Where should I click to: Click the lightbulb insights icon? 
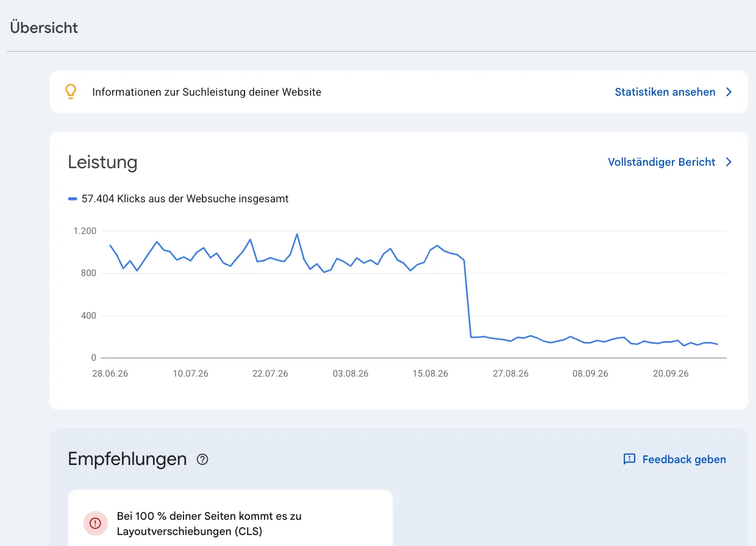(71, 91)
